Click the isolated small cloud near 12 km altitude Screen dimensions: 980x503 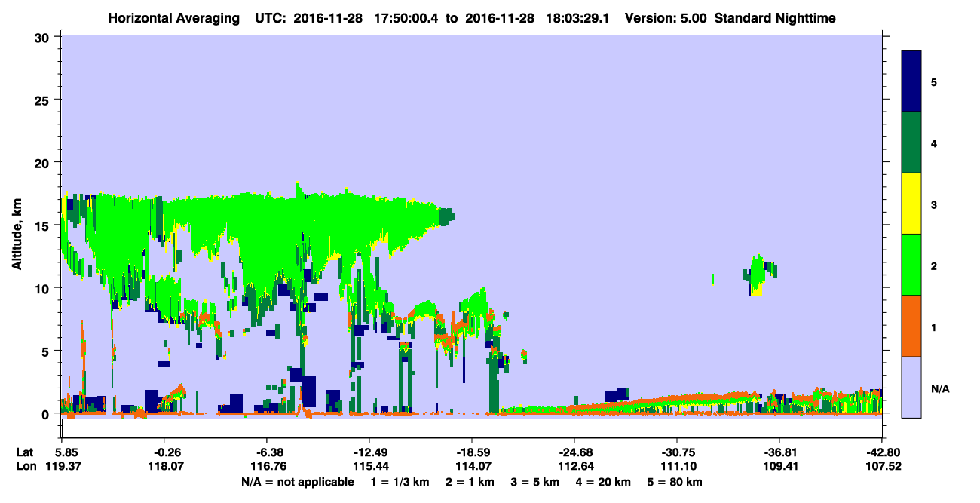[760, 275]
